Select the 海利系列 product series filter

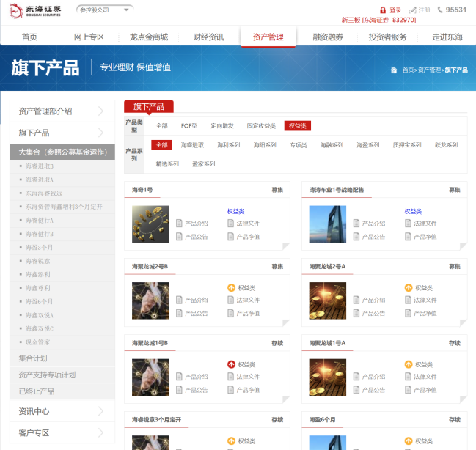point(228,145)
